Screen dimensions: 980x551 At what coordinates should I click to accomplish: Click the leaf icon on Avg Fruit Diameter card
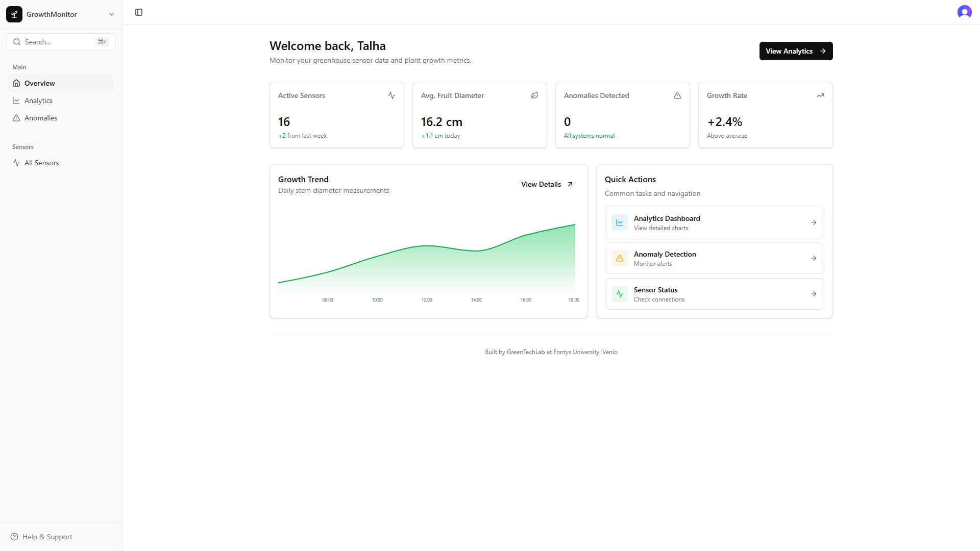click(x=534, y=95)
